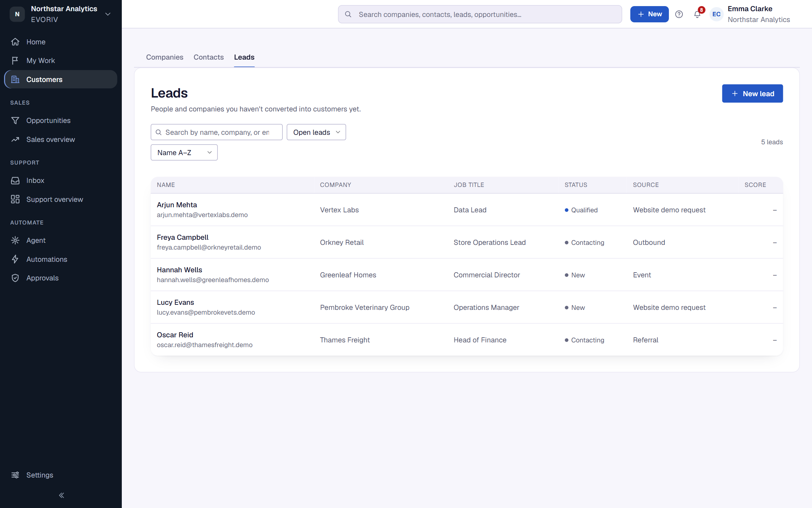Open Opportunities funnel icon
812x508 pixels.
(15, 121)
